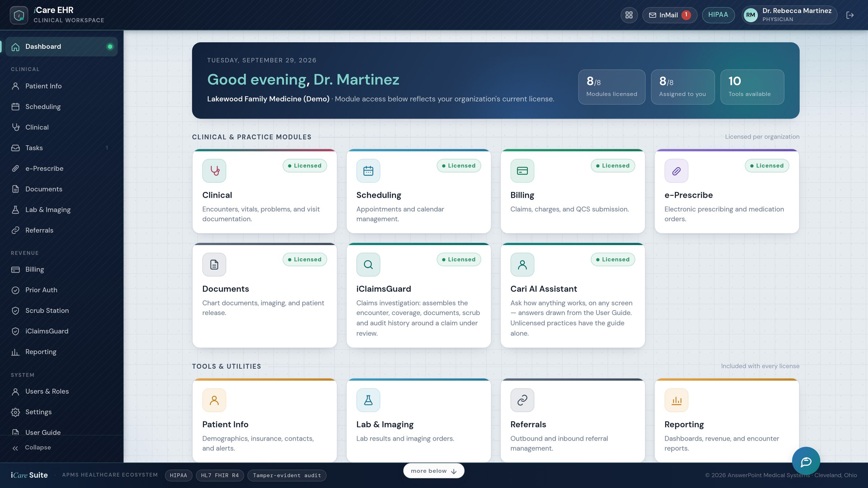Click the Clinical module stethoscope icon

tap(214, 171)
